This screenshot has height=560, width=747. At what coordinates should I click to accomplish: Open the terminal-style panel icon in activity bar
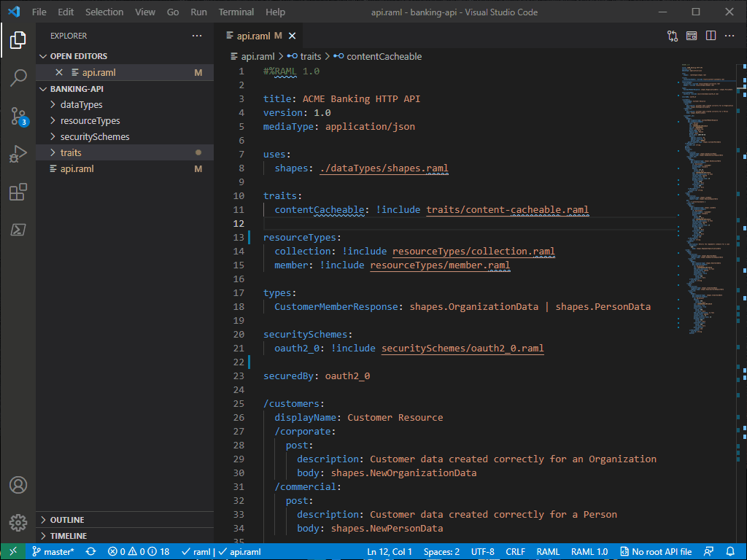(18, 230)
